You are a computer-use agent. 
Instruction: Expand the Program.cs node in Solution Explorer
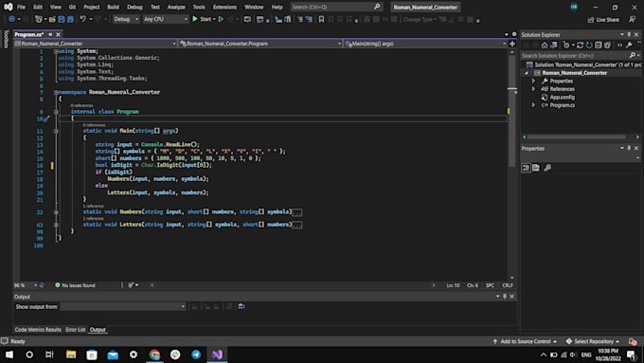point(533,105)
